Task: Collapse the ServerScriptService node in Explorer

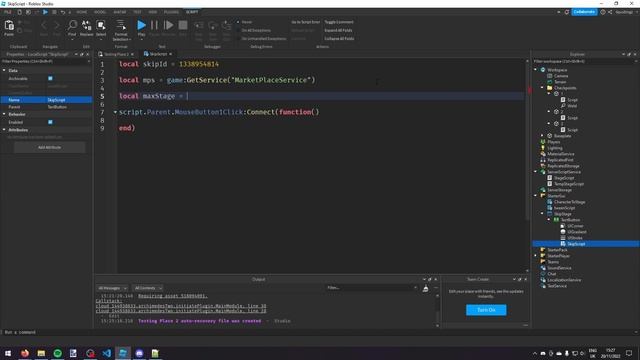Action: [536, 172]
